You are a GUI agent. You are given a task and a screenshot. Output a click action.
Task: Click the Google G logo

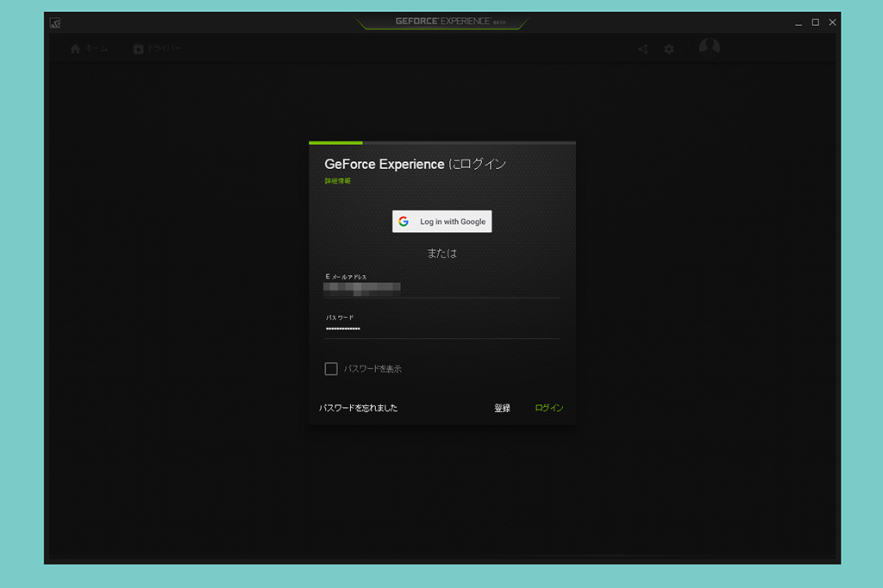[404, 222]
